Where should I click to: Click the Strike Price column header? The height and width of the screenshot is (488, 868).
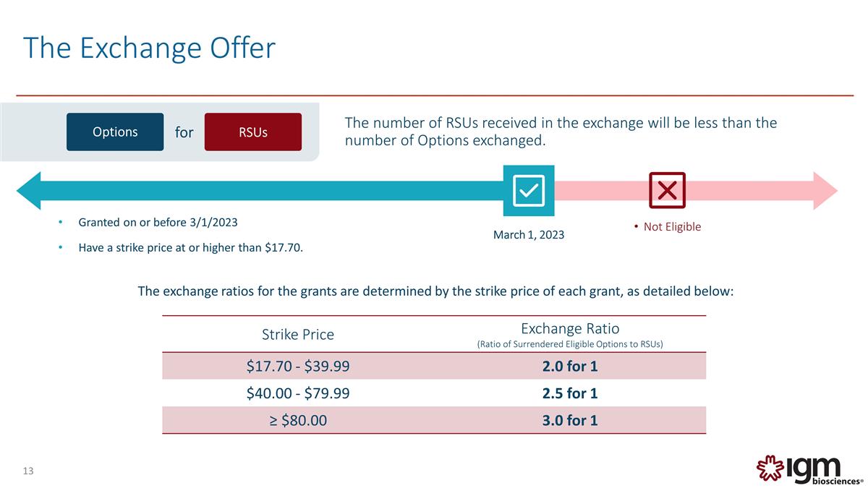(x=298, y=335)
